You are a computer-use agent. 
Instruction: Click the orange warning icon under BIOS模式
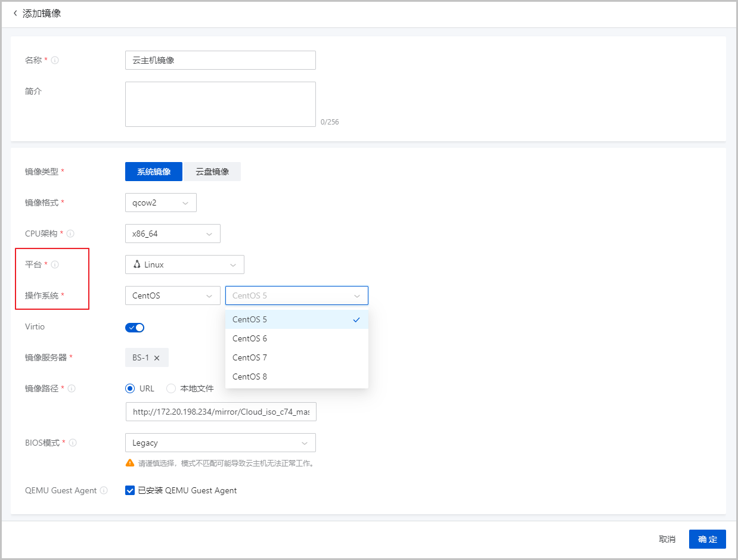(130, 463)
